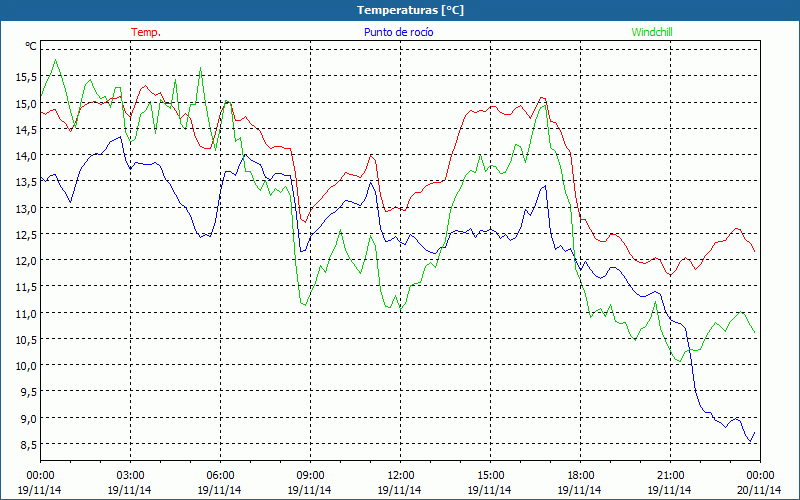Click the 12,0 value on the y-axis
This screenshot has width=800, height=500.
pos(26,261)
